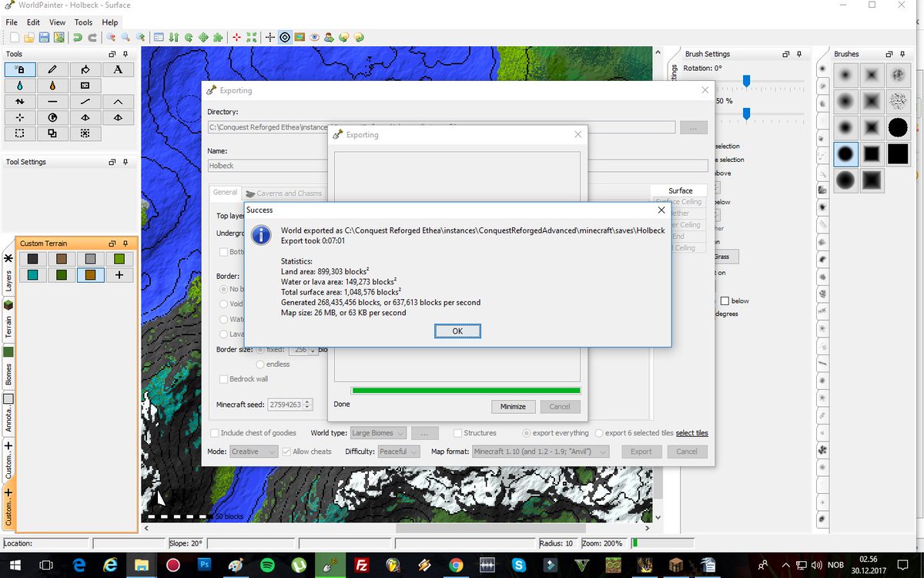Toggle the Bedrock wall checkbox
924x578 pixels.
pyautogui.click(x=223, y=379)
